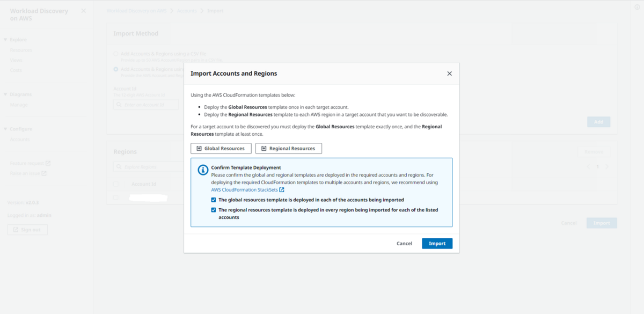Click the Feature request external link icon
This screenshot has height=314, width=644.
tap(48, 163)
